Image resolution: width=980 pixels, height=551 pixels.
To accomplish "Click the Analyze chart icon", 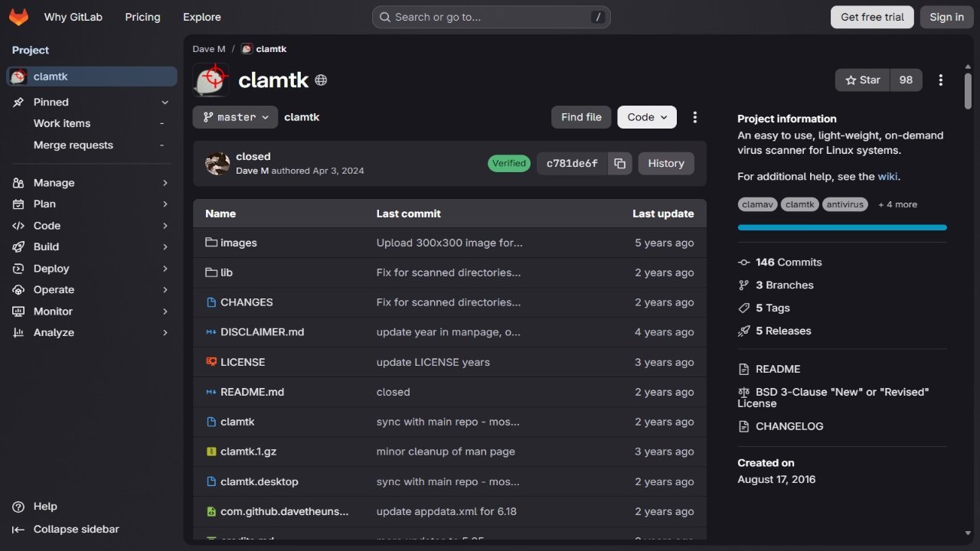I will [18, 333].
